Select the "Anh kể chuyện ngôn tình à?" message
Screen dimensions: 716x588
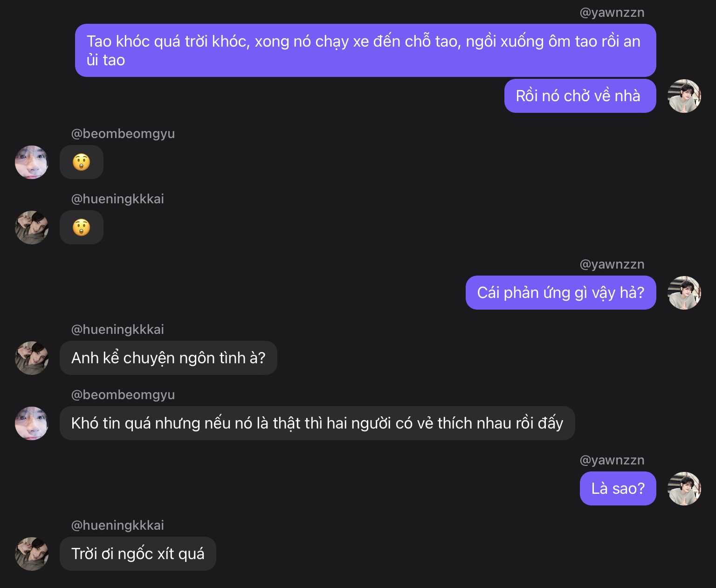(168, 358)
